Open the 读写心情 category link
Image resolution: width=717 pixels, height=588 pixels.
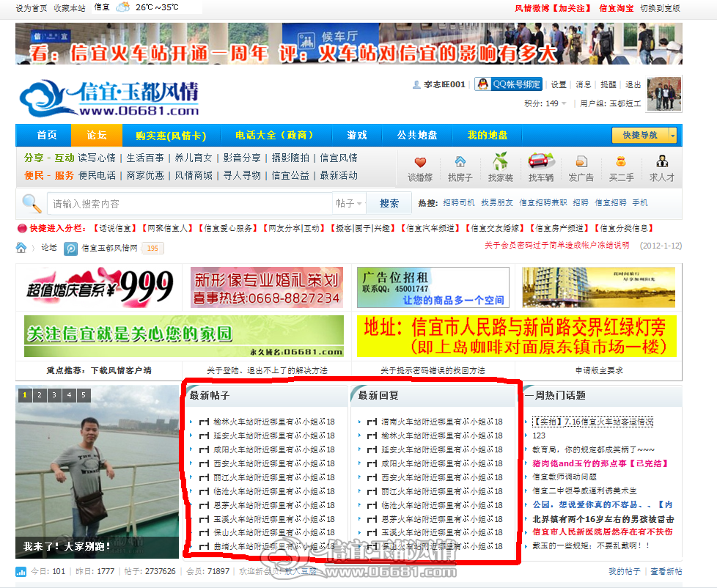[97, 158]
